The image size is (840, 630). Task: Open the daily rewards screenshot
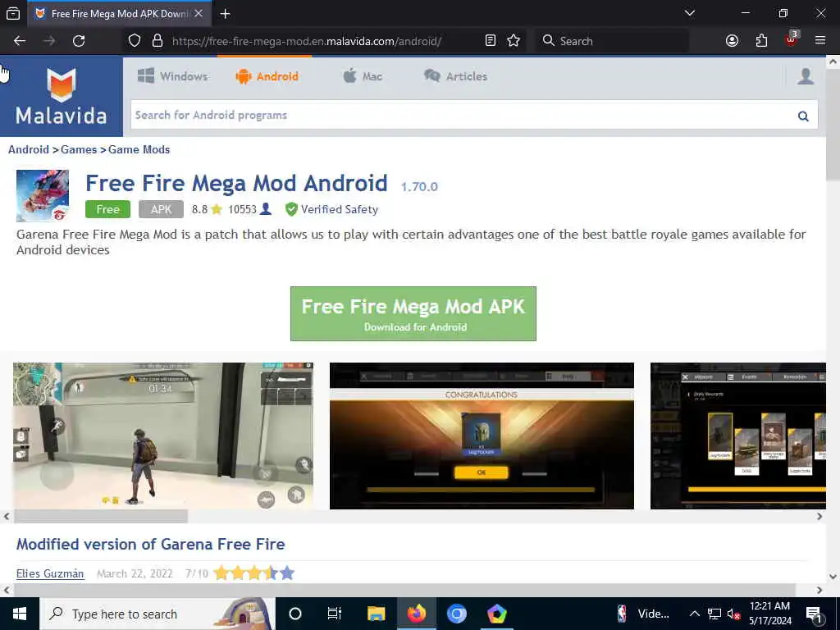(737, 436)
